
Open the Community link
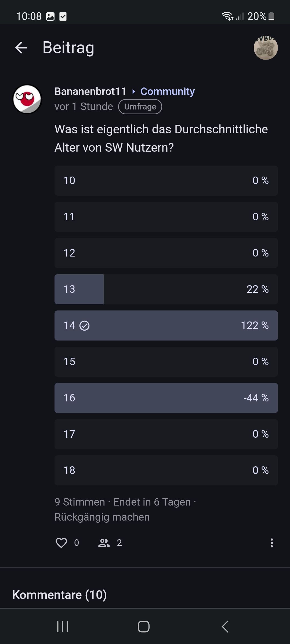tap(168, 92)
